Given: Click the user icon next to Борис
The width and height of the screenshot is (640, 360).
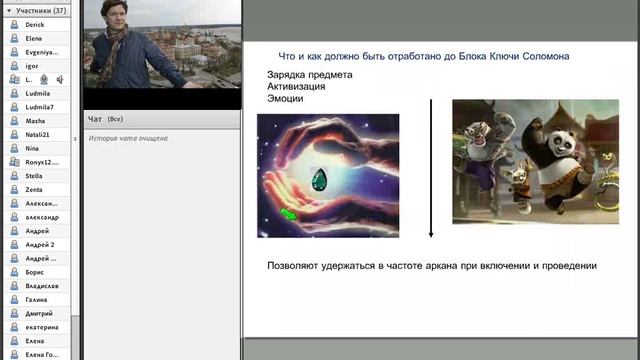Looking at the screenshot, I should [x=14, y=272].
